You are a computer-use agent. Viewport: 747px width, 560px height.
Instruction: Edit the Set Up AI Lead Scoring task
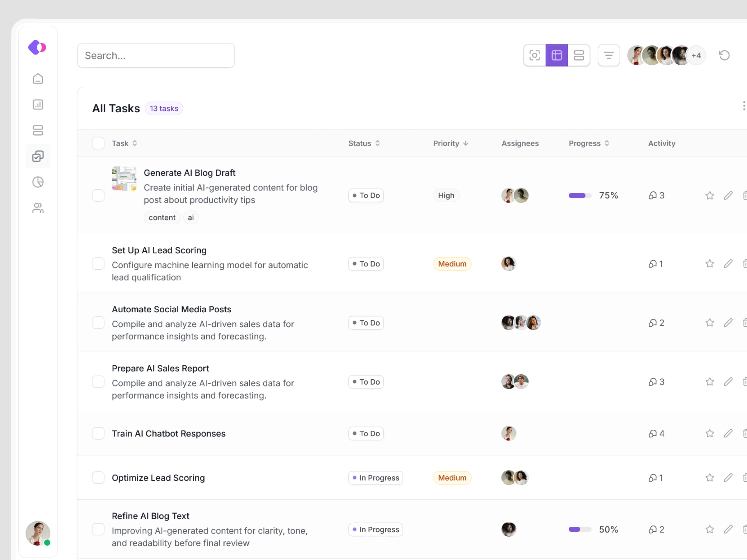(x=728, y=264)
